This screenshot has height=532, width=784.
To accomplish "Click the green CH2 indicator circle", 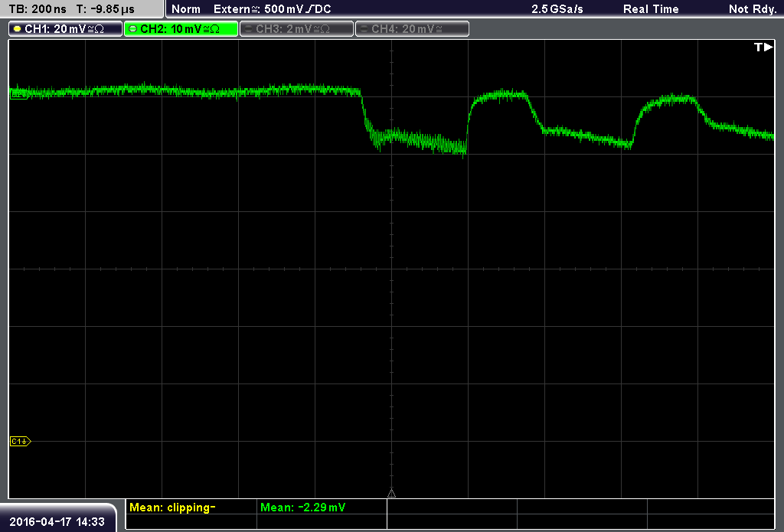I will pyautogui.click(x=133, y=29).
